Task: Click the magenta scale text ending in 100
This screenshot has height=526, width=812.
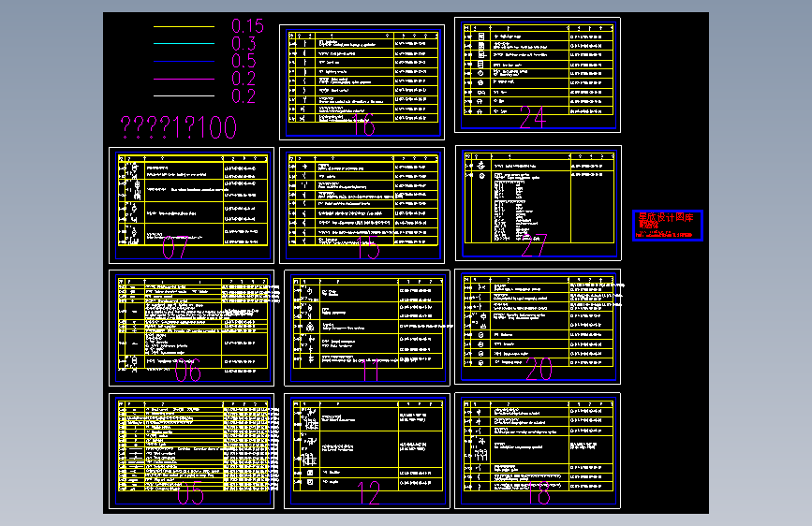Action: coord(179,127)
